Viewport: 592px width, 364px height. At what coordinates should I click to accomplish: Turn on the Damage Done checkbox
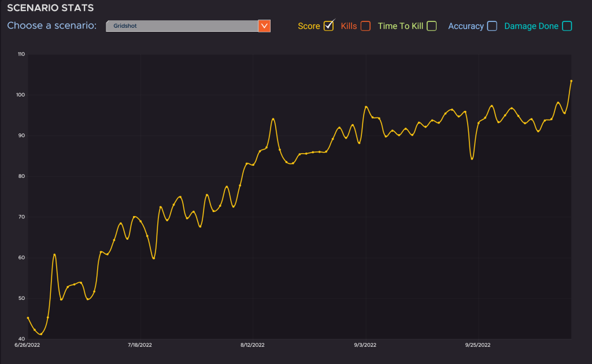click(567, 26)
